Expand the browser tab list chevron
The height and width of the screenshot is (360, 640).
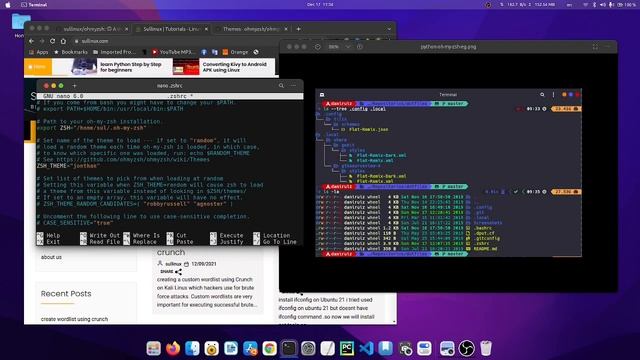(x=389, y=29)
